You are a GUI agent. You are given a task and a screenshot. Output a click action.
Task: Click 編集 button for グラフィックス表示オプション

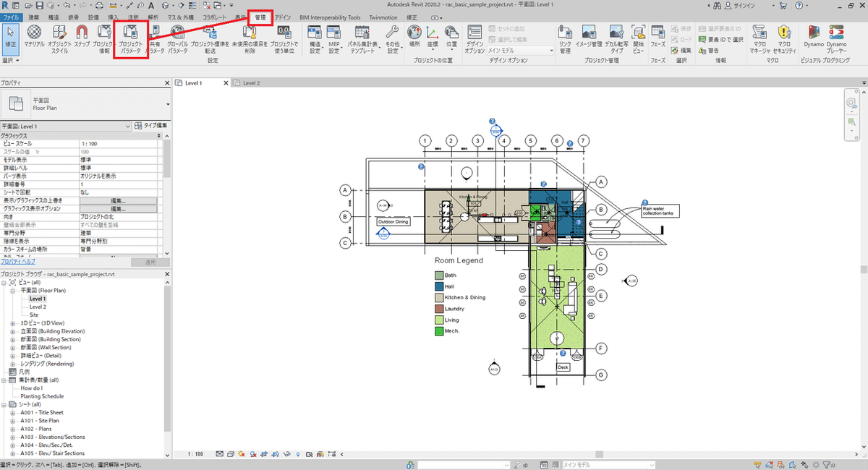(x=118, y=208)
